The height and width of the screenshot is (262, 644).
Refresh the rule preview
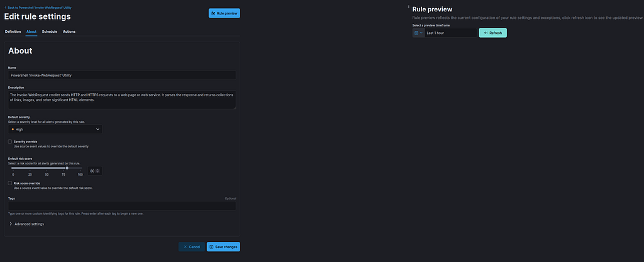493,33
